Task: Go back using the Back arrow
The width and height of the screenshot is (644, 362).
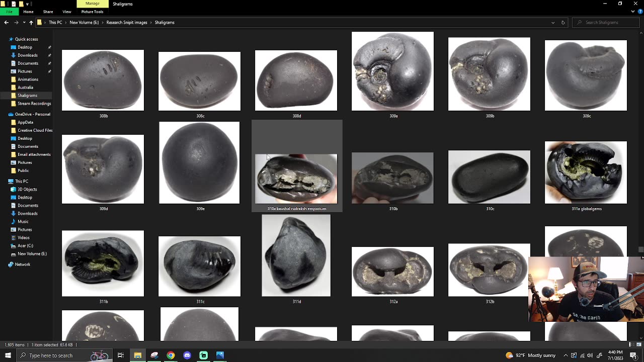Action: 6,22
